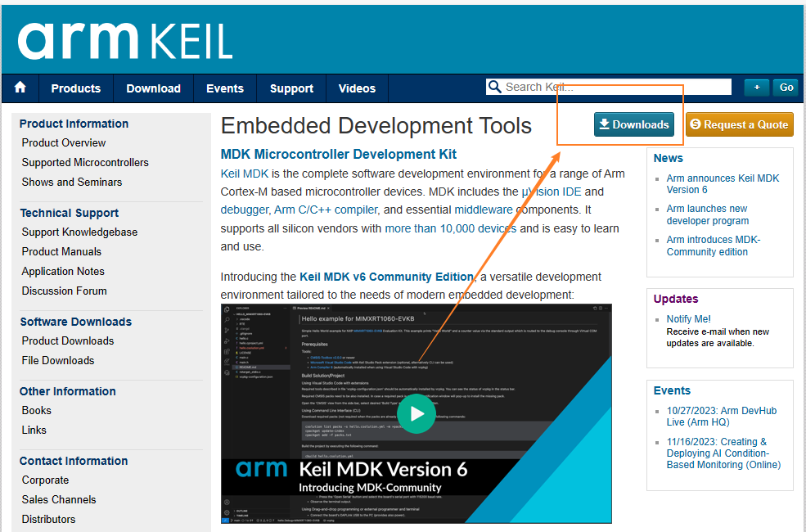
Task: Click more than 10,000 devices link
Action: click(x=451, y=228)
